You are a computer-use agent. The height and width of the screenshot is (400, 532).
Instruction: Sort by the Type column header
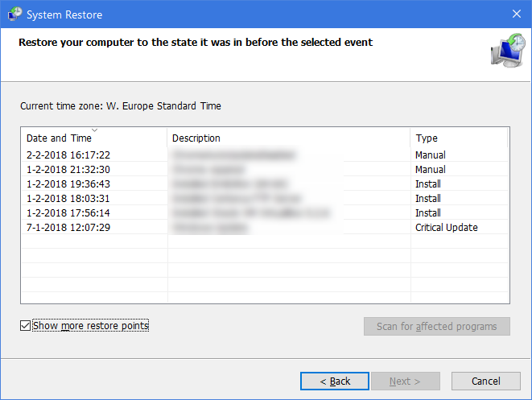point(459,138)
